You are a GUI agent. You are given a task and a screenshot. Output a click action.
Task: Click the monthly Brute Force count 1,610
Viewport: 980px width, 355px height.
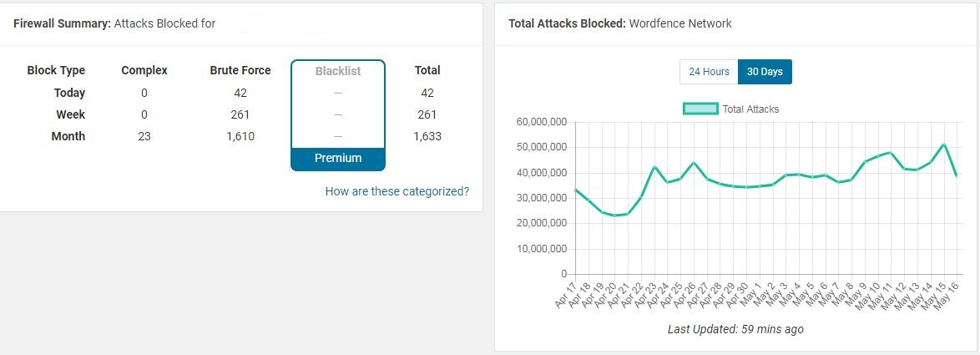pyautogui.click(x=240, y=136)
